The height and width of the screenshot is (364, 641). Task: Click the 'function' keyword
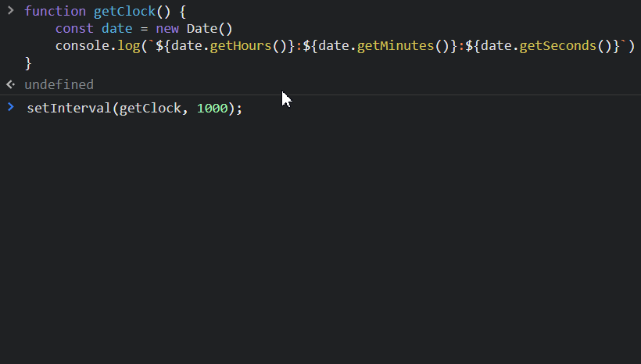(x=56, y=12)
